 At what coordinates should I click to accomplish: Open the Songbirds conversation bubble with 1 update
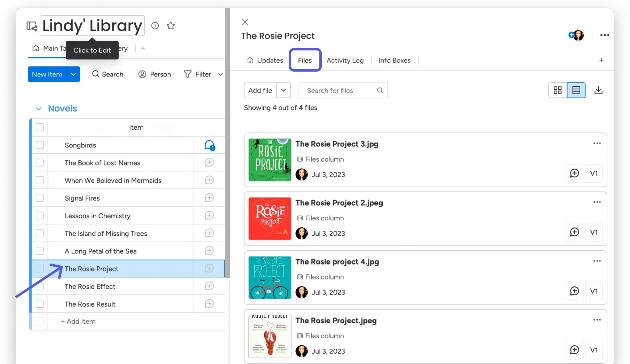[209, 145]
